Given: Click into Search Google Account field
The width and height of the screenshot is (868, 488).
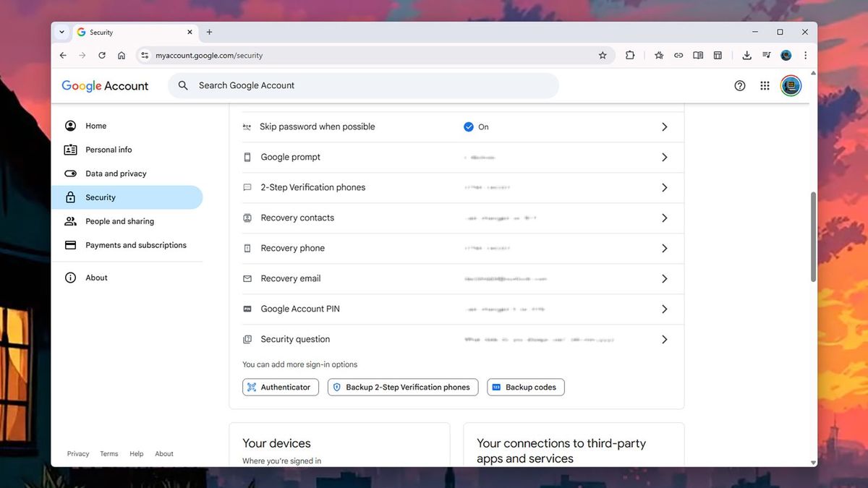Looking at the screenshot, I should pos(363,85).
